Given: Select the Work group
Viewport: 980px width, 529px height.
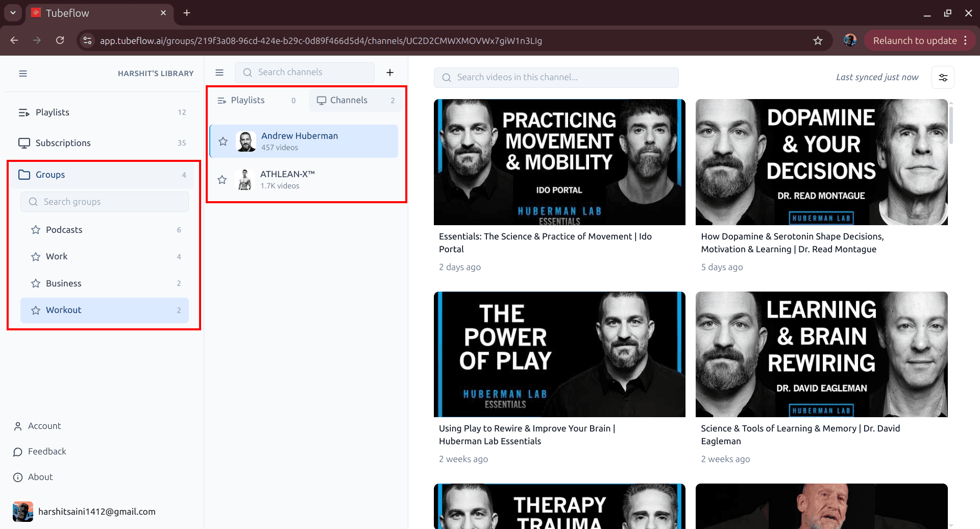Looking at the screenshot, I should (x=105, y=257).
